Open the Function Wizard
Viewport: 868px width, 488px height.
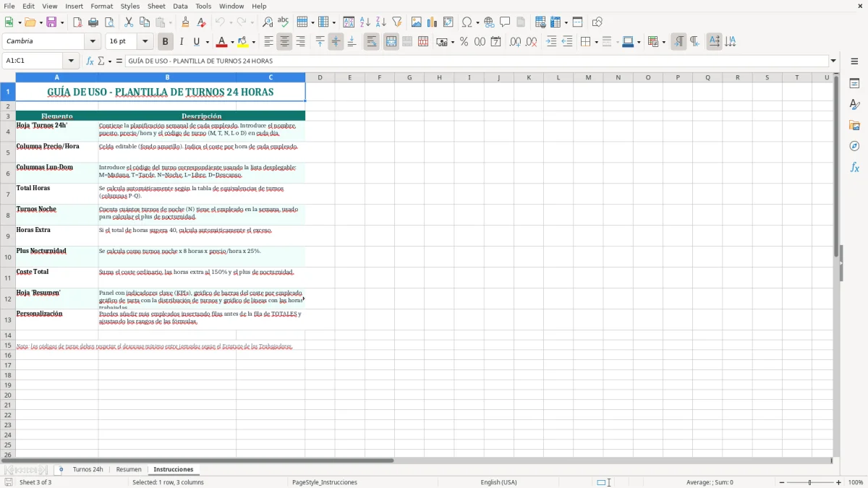90,61
